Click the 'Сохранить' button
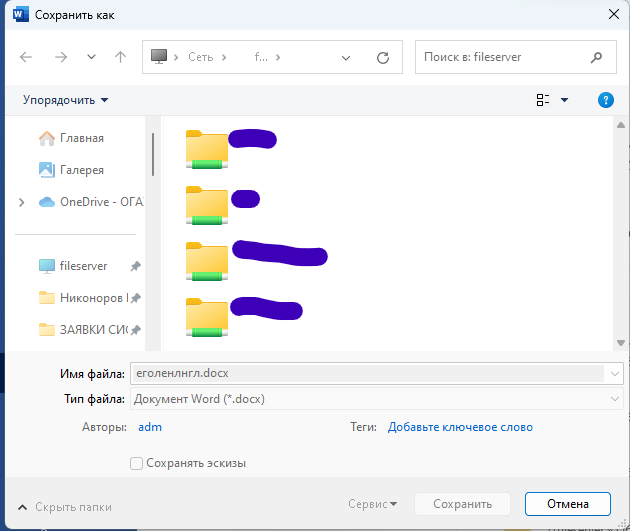This screenshot has width=630, height=531. (x=462, y=504)
